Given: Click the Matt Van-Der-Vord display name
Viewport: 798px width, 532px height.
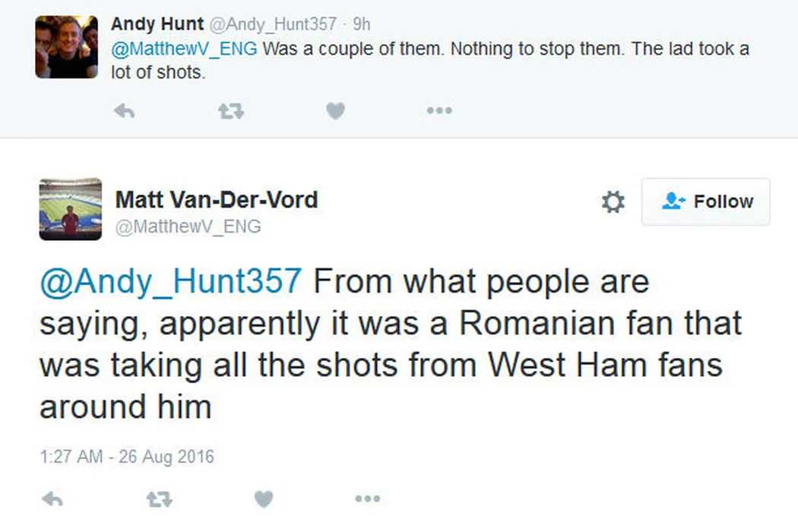Looking at the screenshot, I should [x=216, y=200].
